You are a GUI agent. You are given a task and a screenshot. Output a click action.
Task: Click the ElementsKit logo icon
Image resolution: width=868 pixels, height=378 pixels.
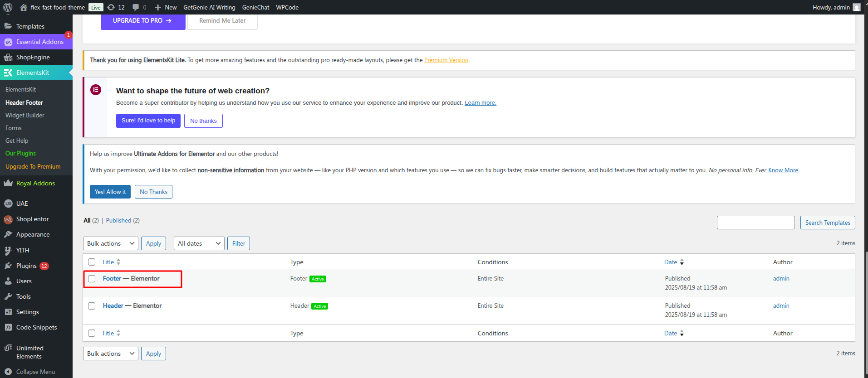coord(8,73)
